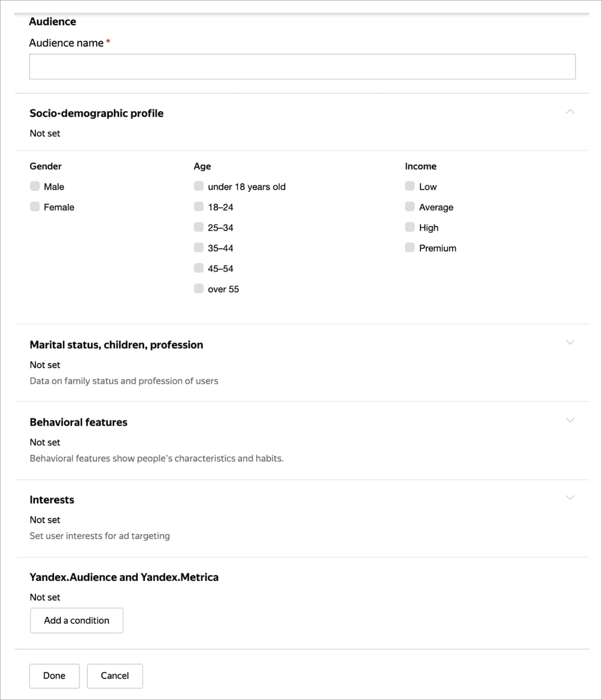Image resolution: width=602 pixels, height=700 pixels.
Task: Select the under 18 years old checkbox
Action: tap(199, 186)
